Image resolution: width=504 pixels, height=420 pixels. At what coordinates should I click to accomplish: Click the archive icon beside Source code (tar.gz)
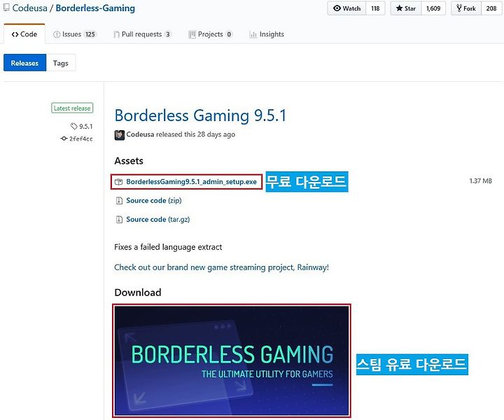point(119,220)
